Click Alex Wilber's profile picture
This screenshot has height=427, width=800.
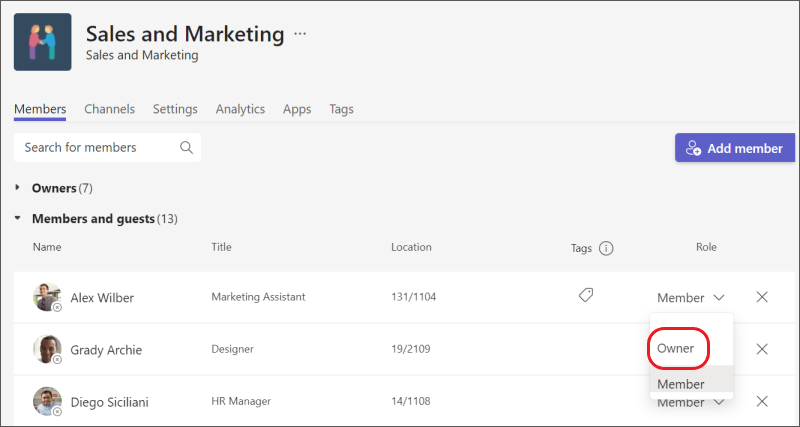[x=46, y=297]
